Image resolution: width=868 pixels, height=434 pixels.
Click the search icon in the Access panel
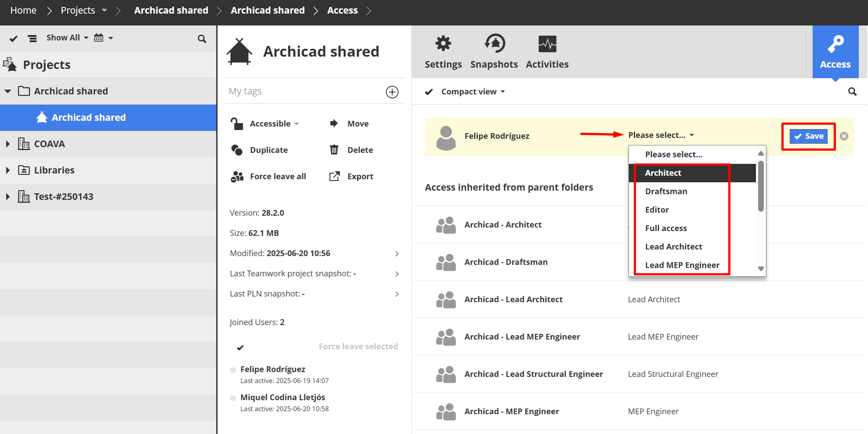click(x=852, y=91)
